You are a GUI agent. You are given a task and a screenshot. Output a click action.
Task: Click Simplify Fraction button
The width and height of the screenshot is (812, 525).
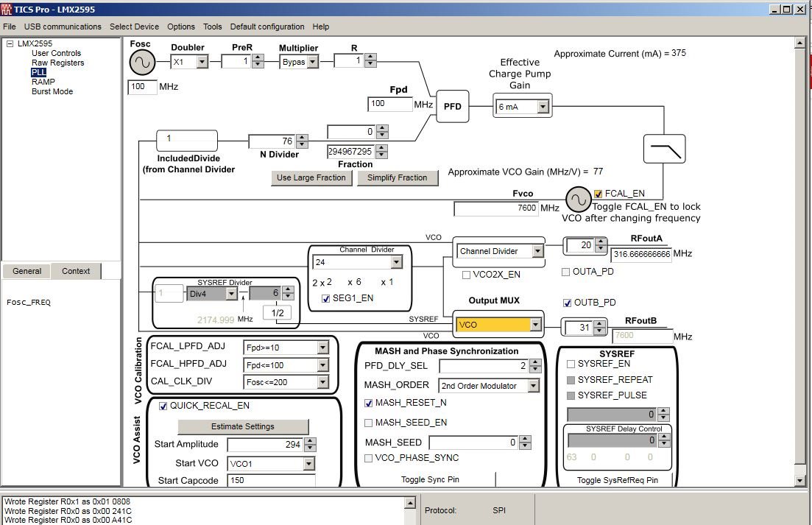coord(398,177)
